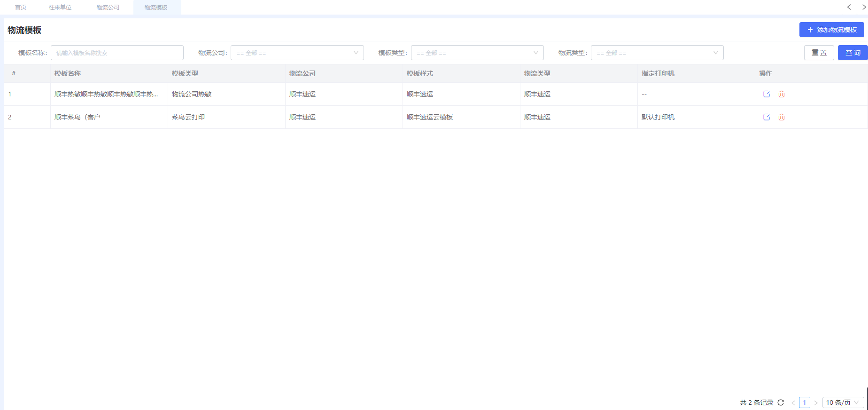868x410 pixels.
Task: Edit the first template row
Action: click(x=767, y=94)
